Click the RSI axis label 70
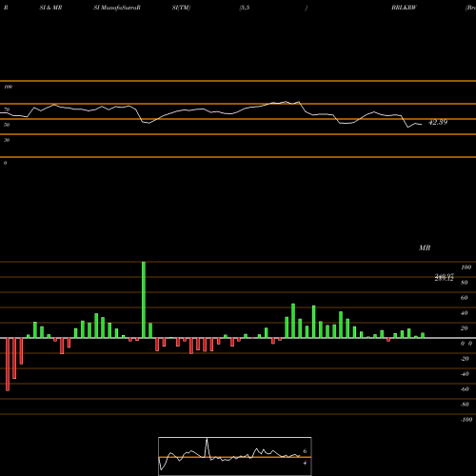This screenshot has height=476, width=476. (7, 109)
